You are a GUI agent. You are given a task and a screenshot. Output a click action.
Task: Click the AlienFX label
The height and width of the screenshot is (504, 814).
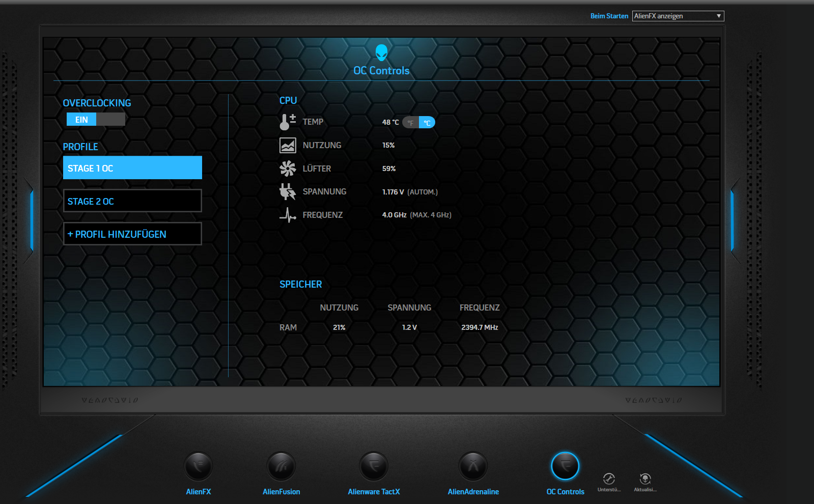point(199,492)
